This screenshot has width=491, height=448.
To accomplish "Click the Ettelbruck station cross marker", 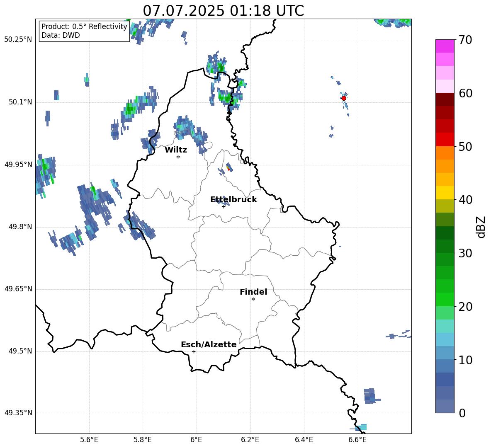I will (x=224, y=206).
